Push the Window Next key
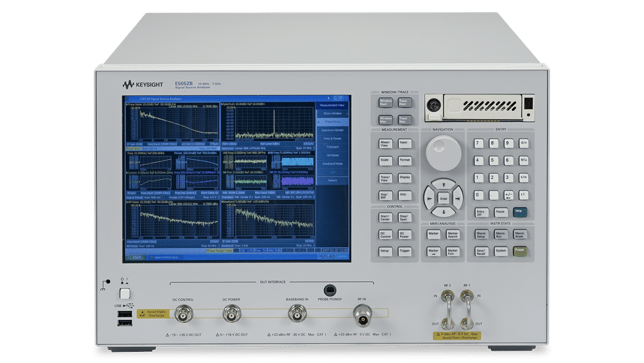 coord(385,103)
